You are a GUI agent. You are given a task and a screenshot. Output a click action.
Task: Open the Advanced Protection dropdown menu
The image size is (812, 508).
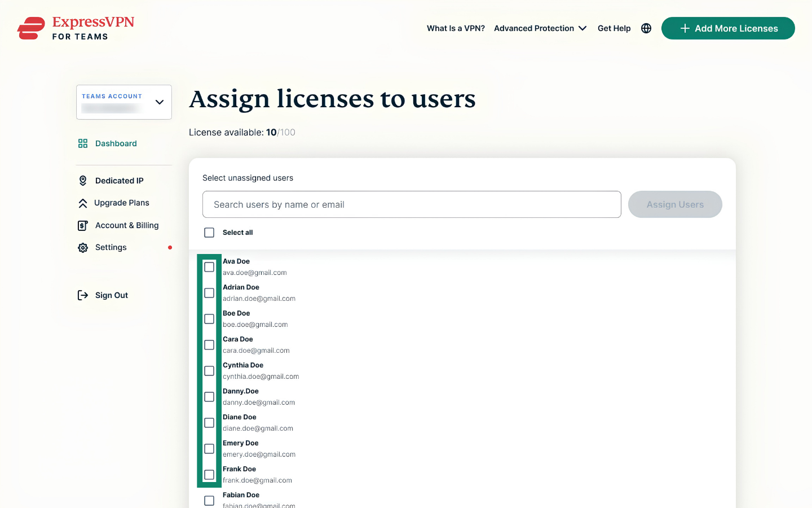(540, 28)
